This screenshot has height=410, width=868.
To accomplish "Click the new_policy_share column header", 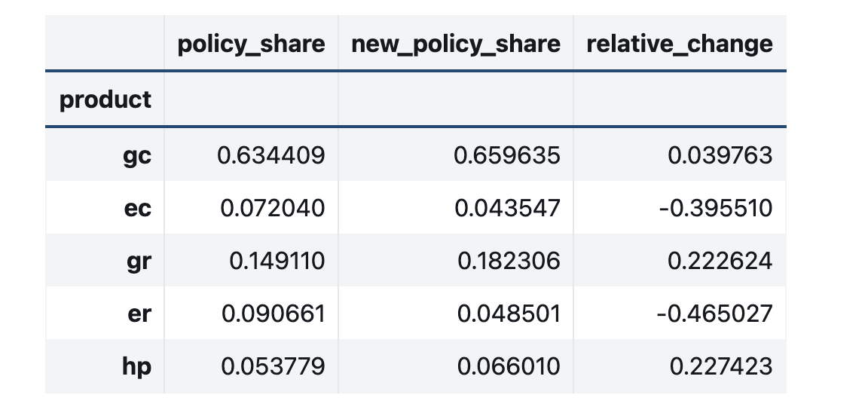I will pyautogui.click(x=456, y=44).
